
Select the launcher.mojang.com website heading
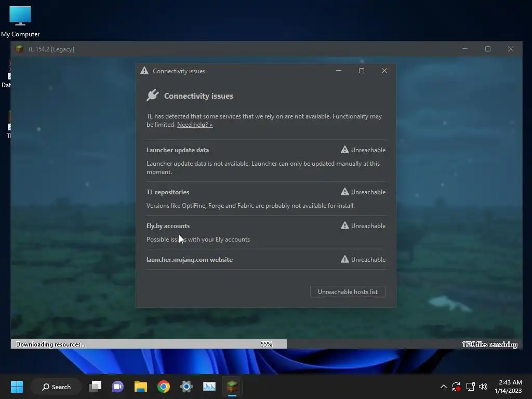pyautogui.click(x=189, y=260)
